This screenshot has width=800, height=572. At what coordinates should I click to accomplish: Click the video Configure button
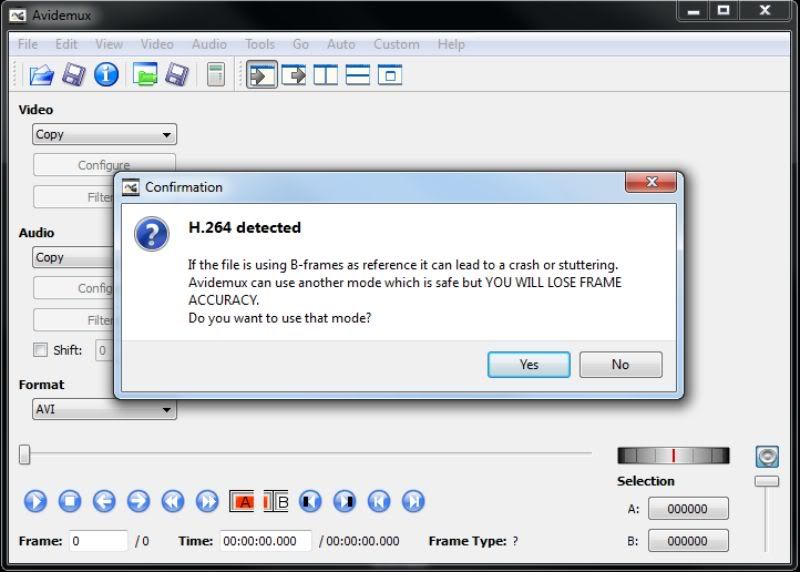tap(105, 165)
